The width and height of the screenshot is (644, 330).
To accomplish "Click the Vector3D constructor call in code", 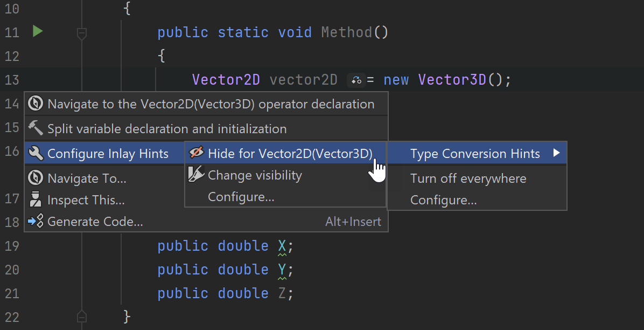I will click(452, 80).
